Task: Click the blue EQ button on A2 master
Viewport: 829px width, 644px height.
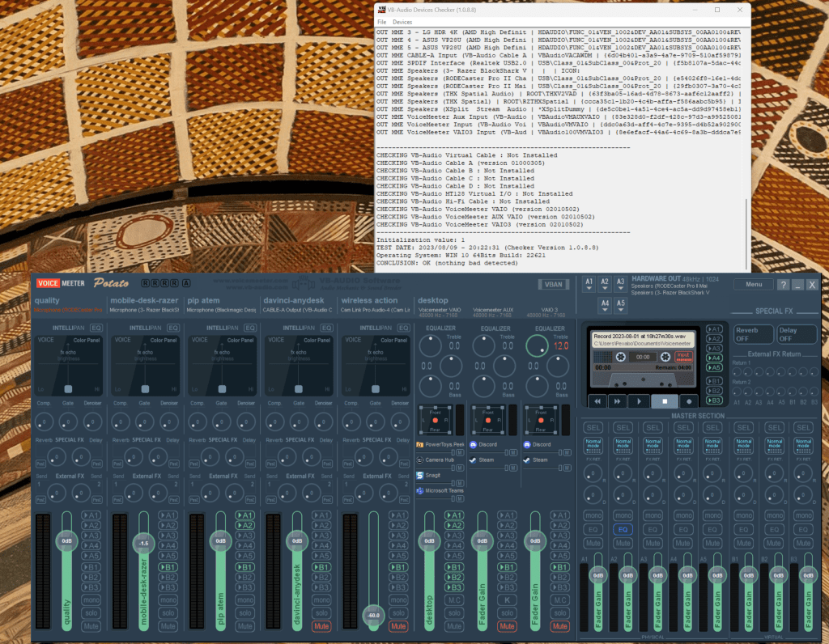Action: [x=623, y=529]
